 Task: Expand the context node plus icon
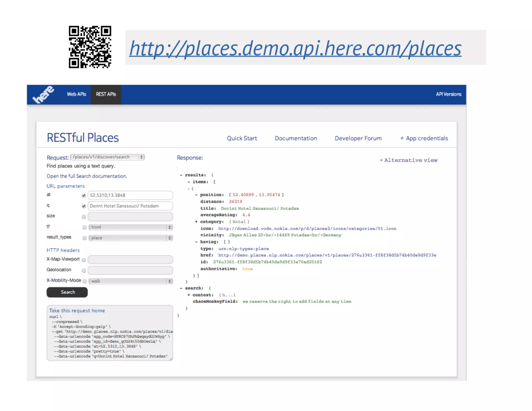point(189,295)
